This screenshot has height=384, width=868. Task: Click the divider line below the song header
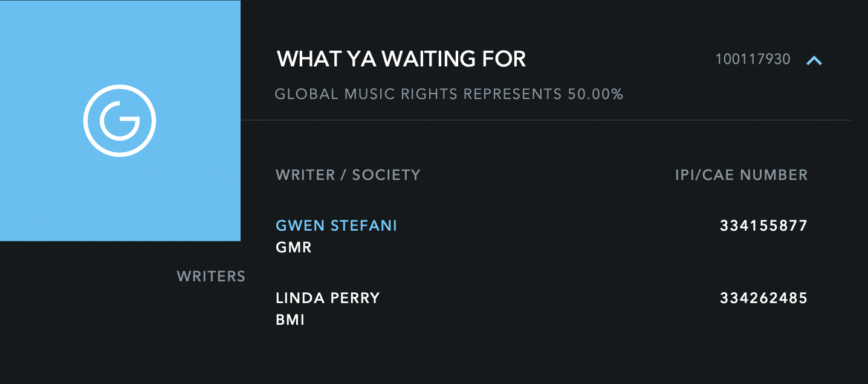pyautogui.click(x=545, y=120)
